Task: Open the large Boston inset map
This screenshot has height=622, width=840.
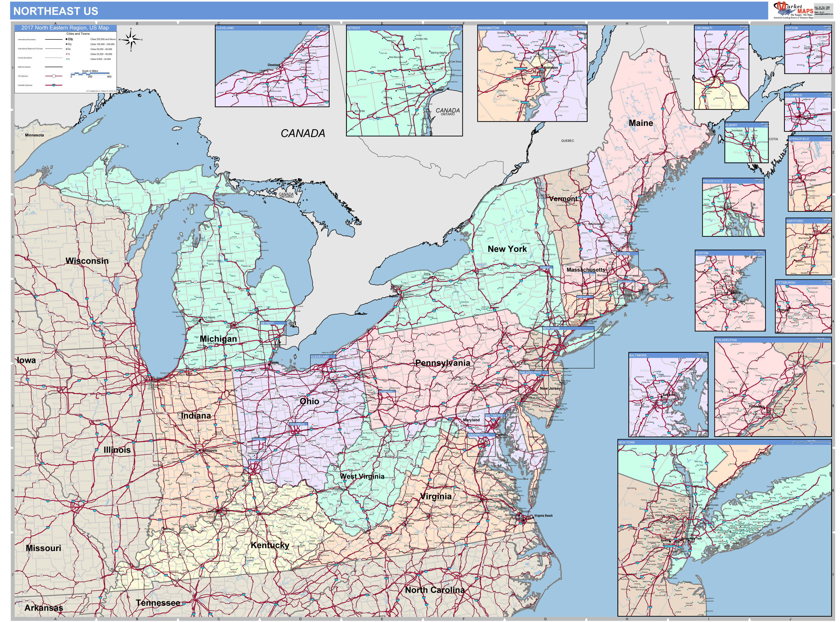Action: click(730, 291)
